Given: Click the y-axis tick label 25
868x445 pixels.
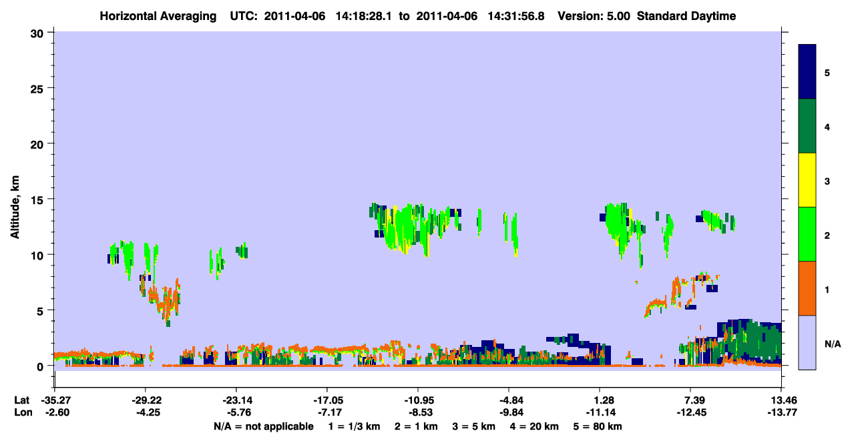Looking at the screenshot, I should (38, 88).
